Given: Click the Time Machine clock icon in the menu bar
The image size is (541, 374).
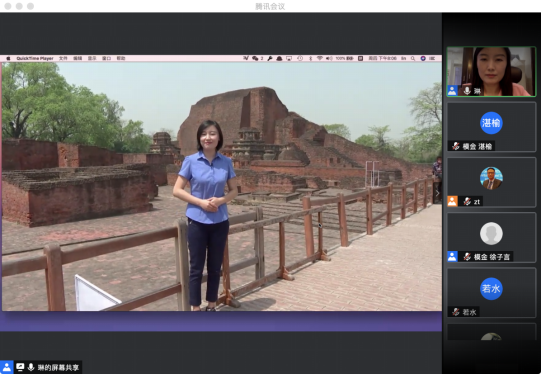Looking at the screenshot, I should pyautogui.click(x=300, y=58).
